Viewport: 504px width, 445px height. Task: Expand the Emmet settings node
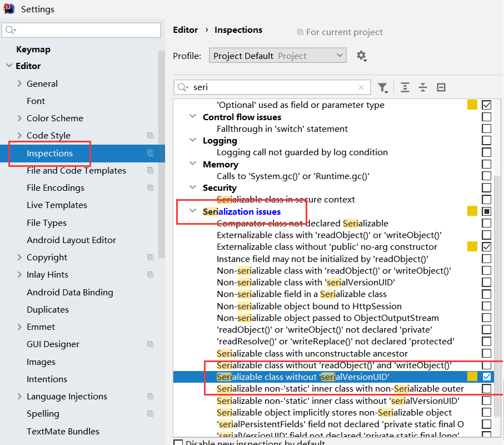[x=19, y=327]
